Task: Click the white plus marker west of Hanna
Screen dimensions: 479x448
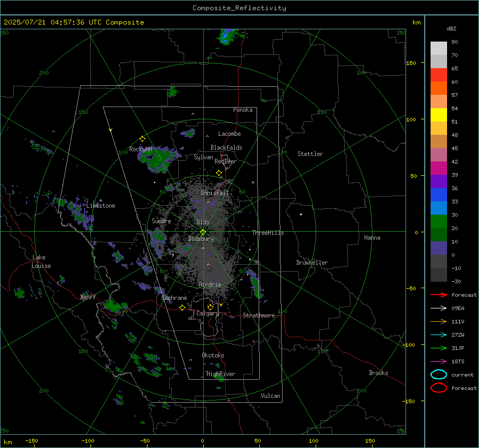Action: tap(301, 214)
